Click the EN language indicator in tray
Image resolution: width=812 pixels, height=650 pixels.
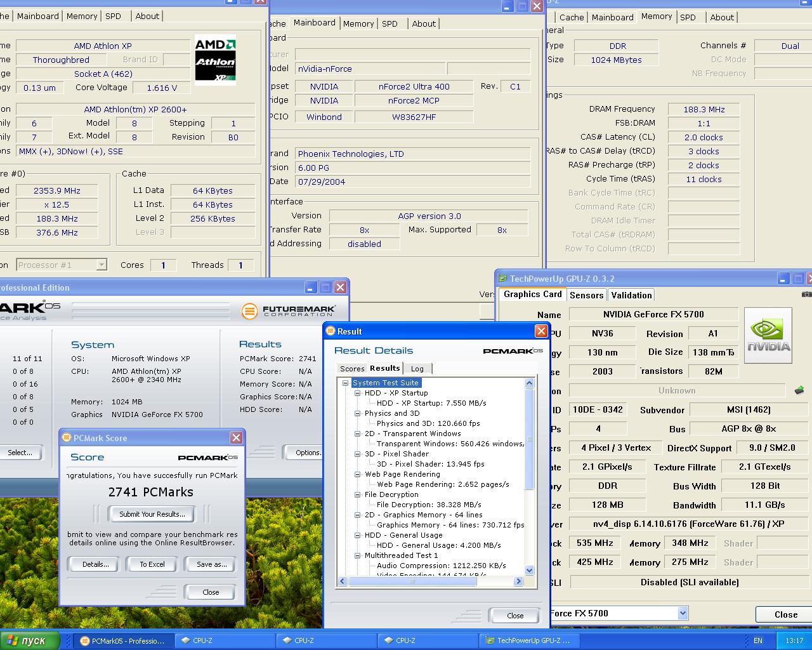[758, 640]
